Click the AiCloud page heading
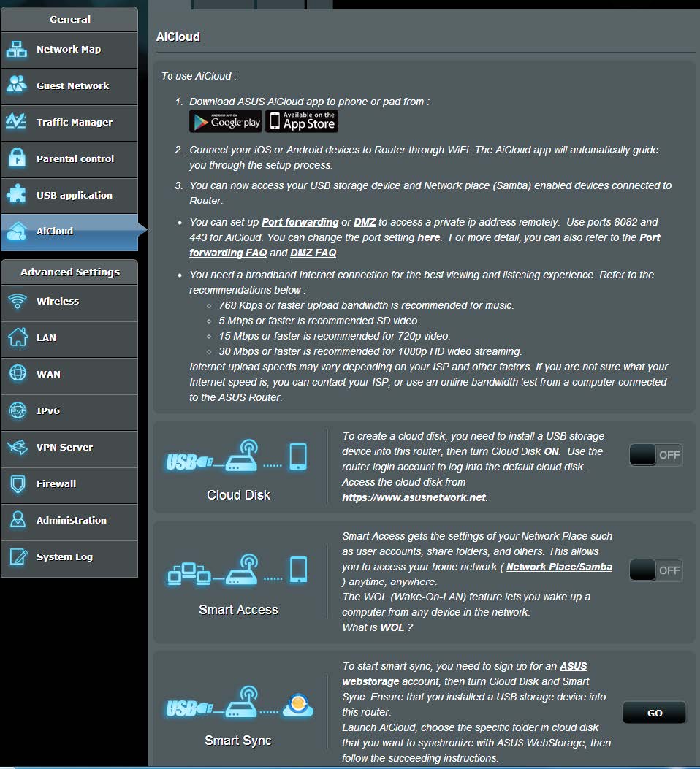The image size is (700, 769). pos(178,37)
